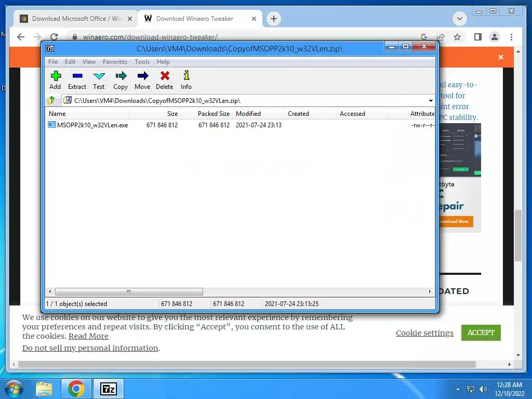
Task: Click Do not sell my personal information
Action: pos(90,348)
